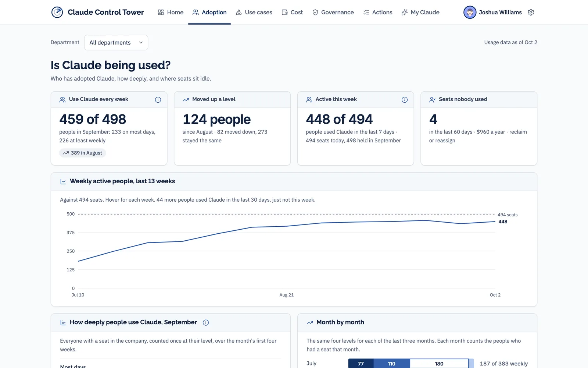
Task: Click people icon on Active this week header
Action: coord(309,100)
